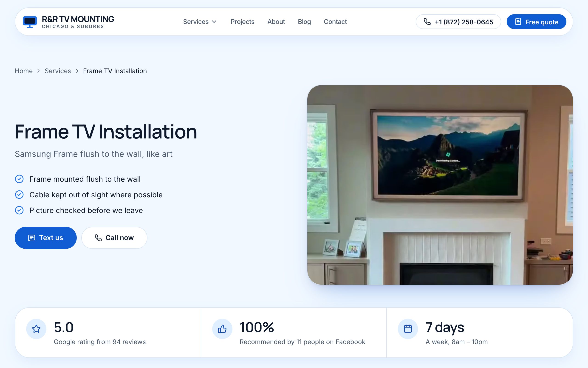
Task: Open the Blog nav link
Action: 304,22
